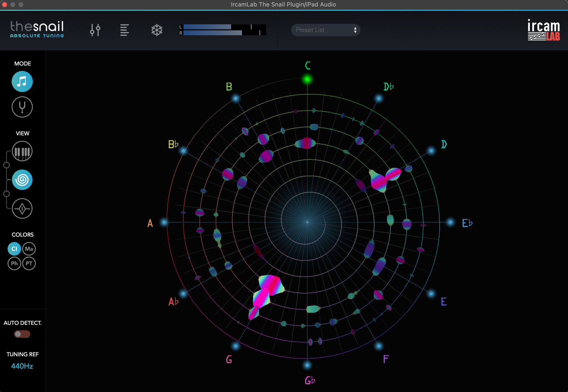
Task: Select the PT color mode
Action: pyautogui.click(x=29, y=263)
